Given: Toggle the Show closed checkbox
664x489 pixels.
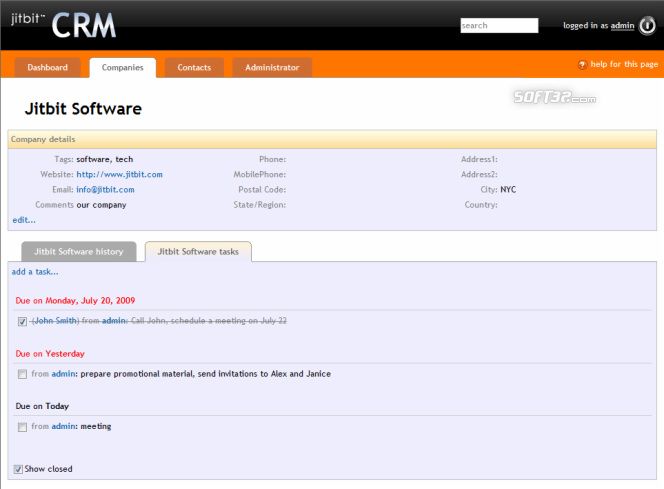Looking at the screenshot, I should 18,469.
